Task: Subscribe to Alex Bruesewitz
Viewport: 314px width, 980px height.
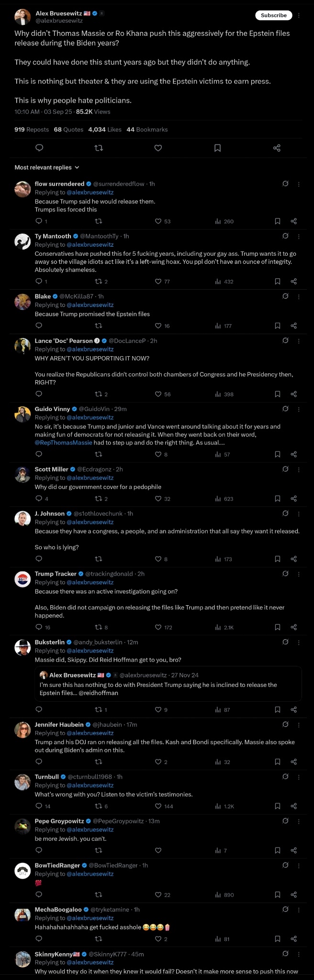Action: point(274,15)
